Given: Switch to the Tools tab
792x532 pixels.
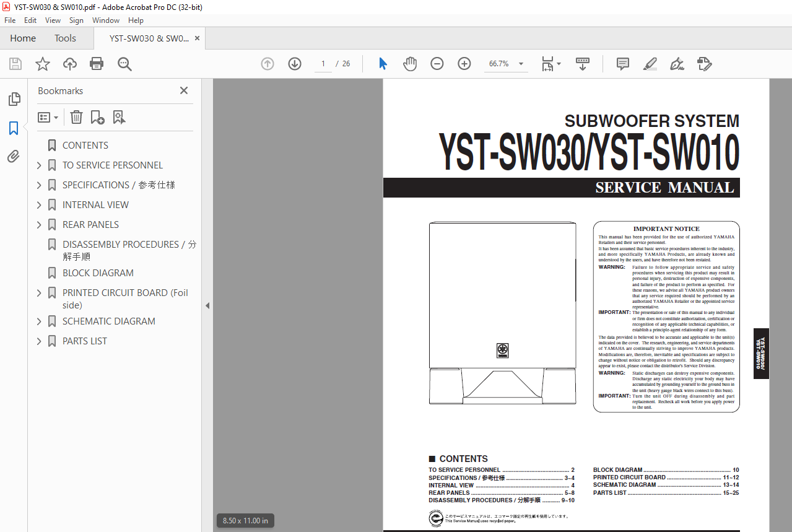Looking at the screenshot, I should click(65, 38).
